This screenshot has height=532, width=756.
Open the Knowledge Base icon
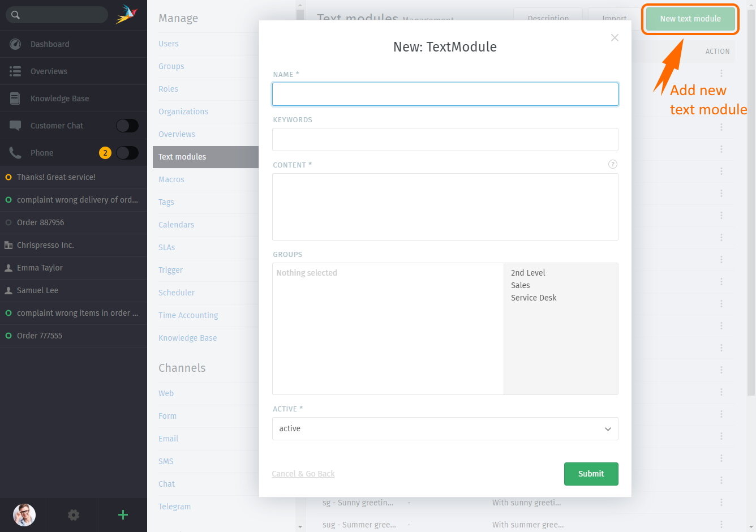click(x=16, y=98)
